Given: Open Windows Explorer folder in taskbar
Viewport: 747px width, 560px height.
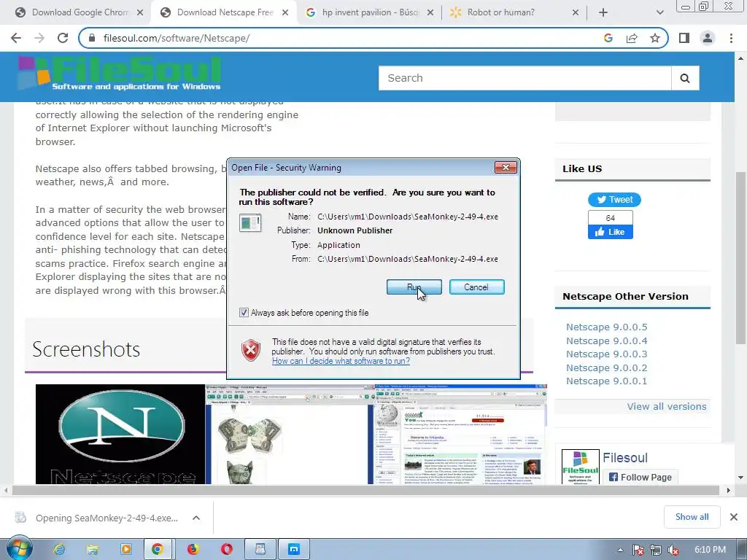Looking at the screenshot, I should point(93,549).
